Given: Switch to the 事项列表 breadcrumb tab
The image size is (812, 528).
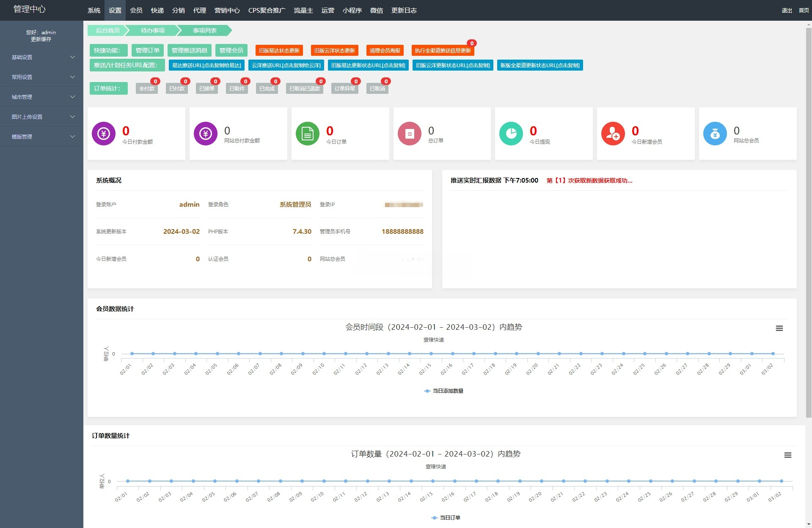Looking at the screenshot, I should tap(204, 30).
